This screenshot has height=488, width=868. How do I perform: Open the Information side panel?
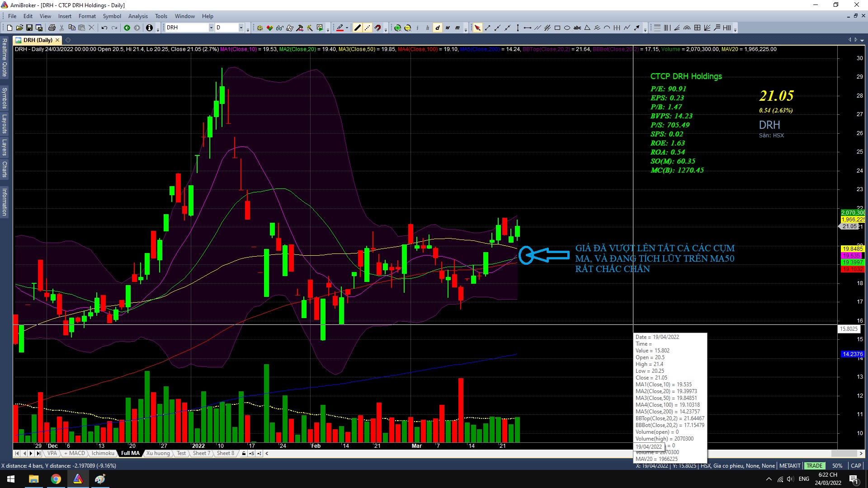(x=5, y=202)
